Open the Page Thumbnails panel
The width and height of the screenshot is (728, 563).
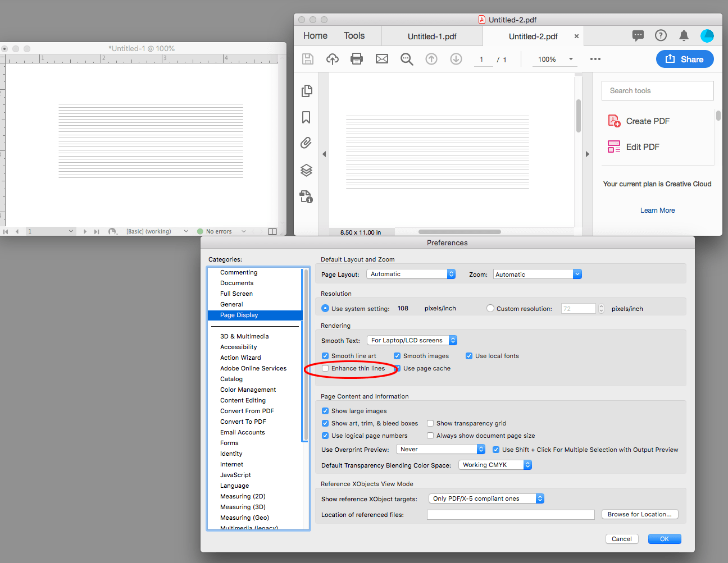click(307, 90)
